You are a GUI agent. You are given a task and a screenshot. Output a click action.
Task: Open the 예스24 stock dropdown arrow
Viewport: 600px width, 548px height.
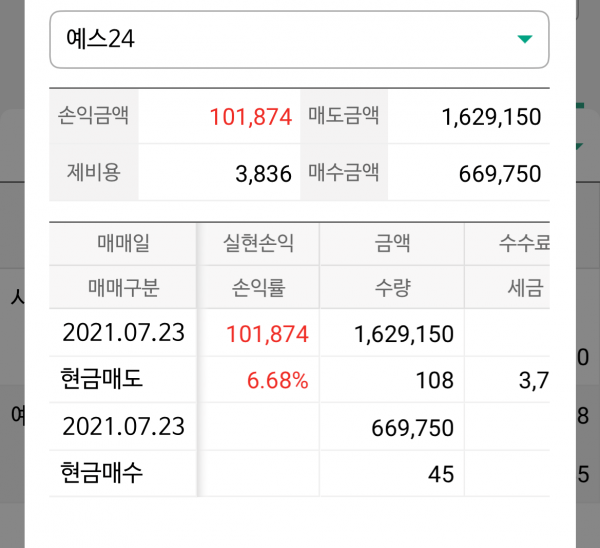[x=524, y=39]
